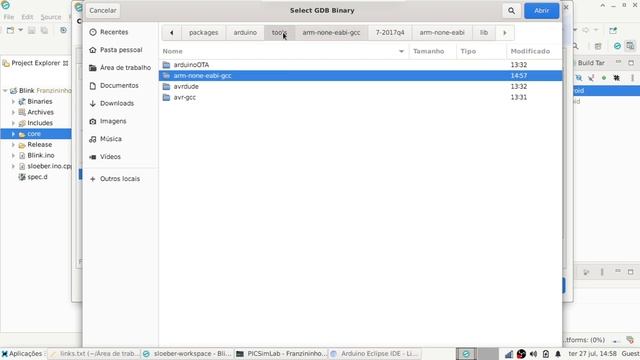Switch to links.txt taskbar window
The image size is (640, 360).
click(x=94, y=354)
